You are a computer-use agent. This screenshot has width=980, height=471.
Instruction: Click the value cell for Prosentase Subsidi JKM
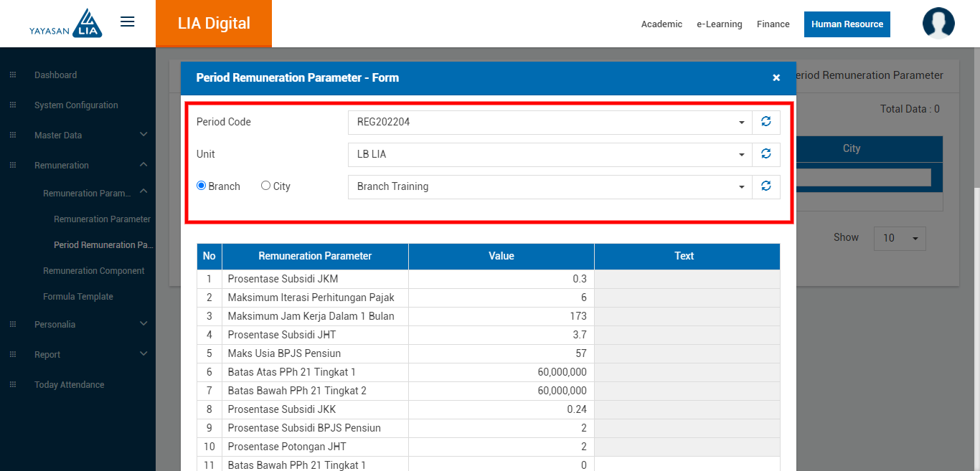point(501,279)
